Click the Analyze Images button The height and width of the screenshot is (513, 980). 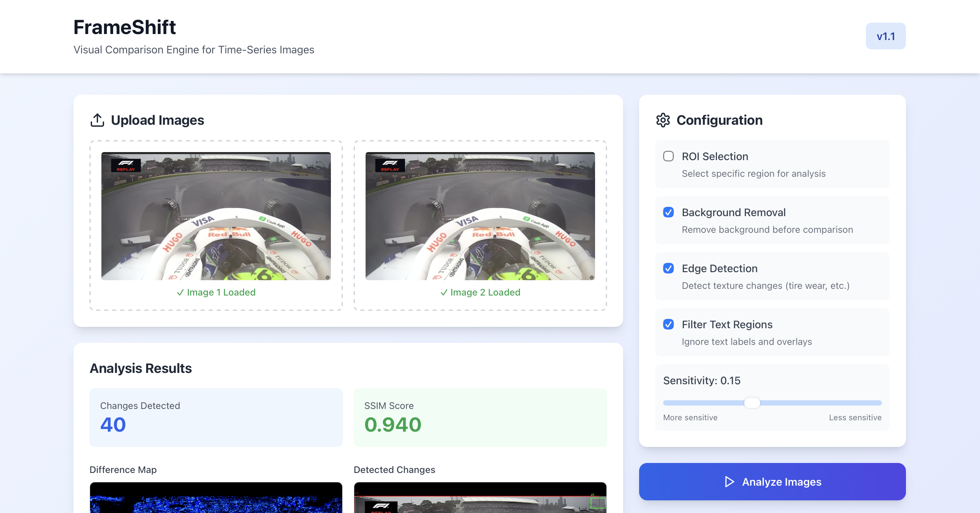[x=772, y=481]
